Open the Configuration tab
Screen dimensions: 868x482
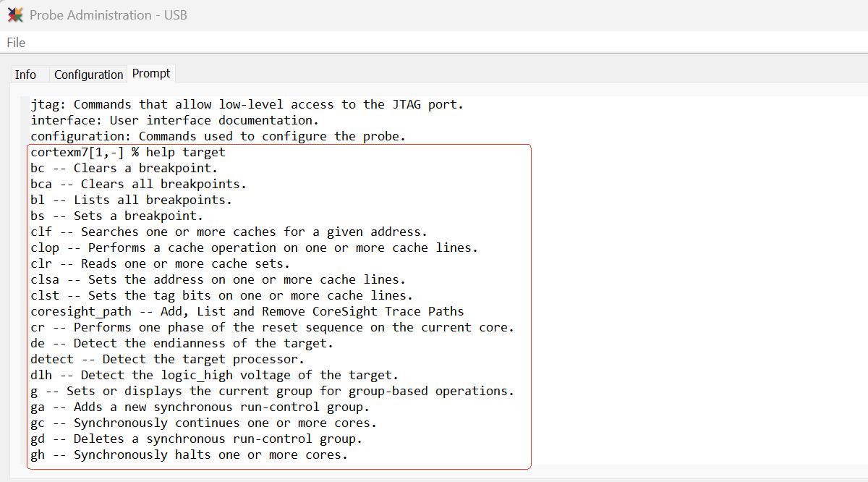pyautogui.click(x=88, y=75)
